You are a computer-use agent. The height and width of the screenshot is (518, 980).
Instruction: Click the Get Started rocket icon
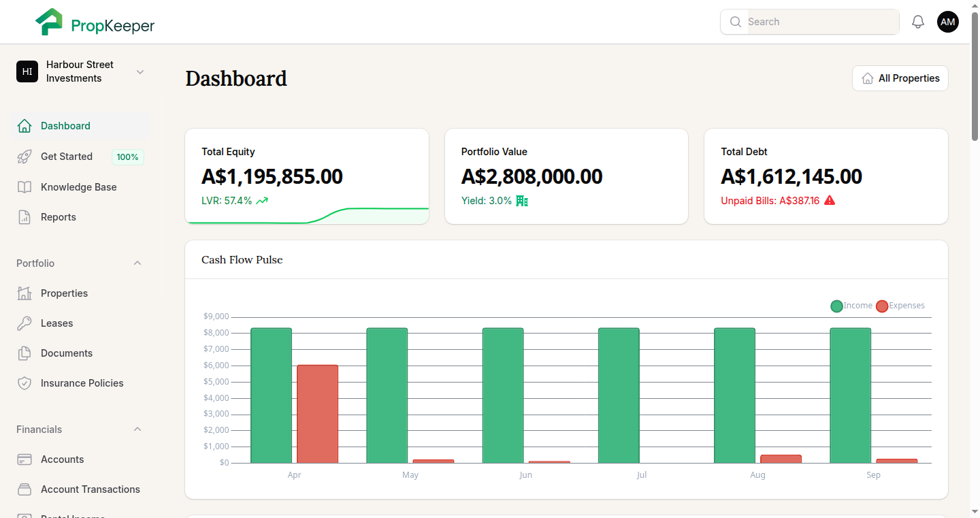click(x=24, y=157)
